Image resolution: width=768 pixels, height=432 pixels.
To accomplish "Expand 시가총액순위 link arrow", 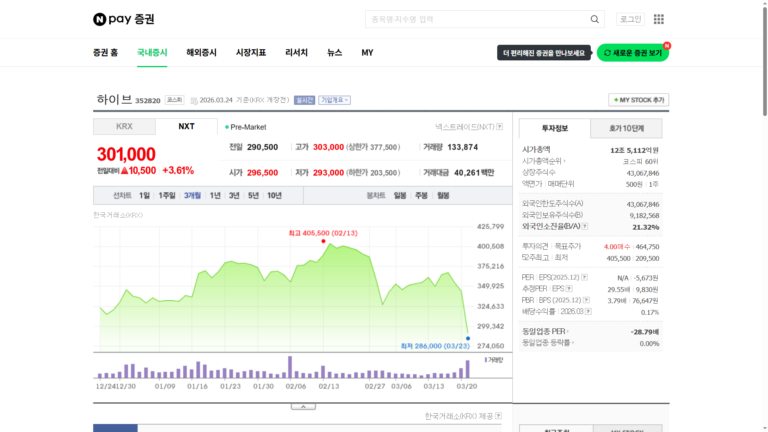I will pos(544,161).
